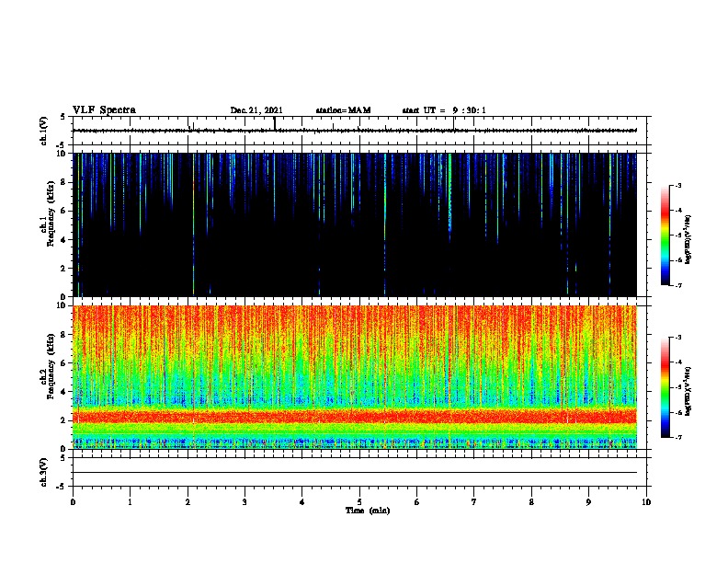The image size is (728, 563).
Task: Click the "-7" tick on lower colorbar
Action: pos(678,437)
